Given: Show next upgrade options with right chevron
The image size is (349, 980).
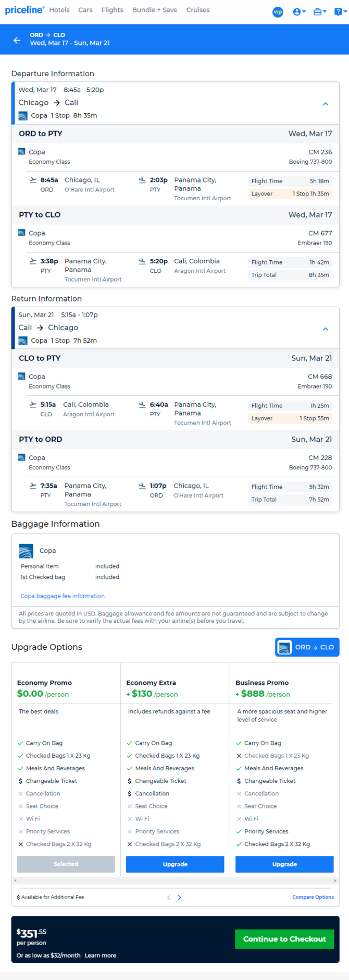Looking at the screenshot, I should [180, 897].
